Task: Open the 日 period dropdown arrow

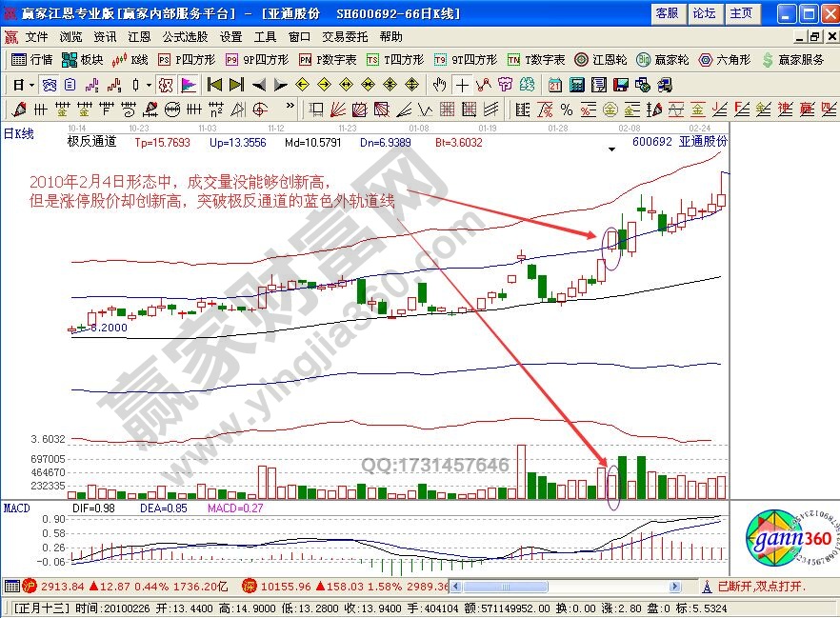Action: 31,84
